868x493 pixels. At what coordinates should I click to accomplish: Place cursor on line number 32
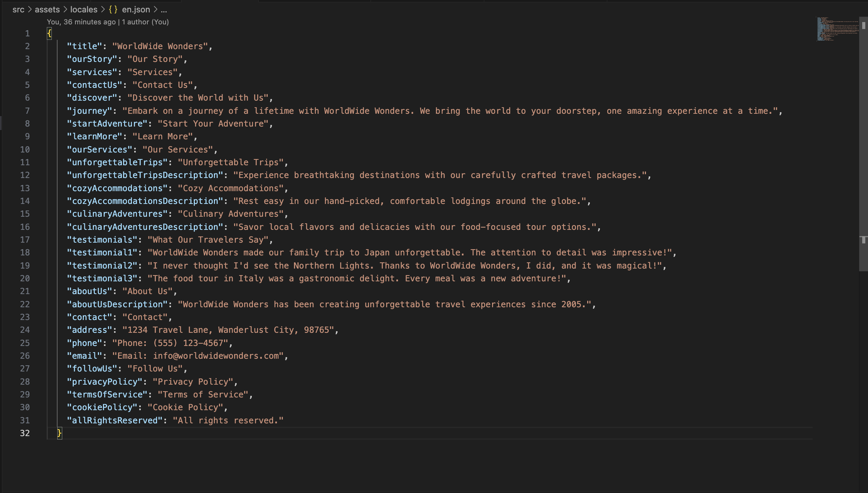pos(25,433)
